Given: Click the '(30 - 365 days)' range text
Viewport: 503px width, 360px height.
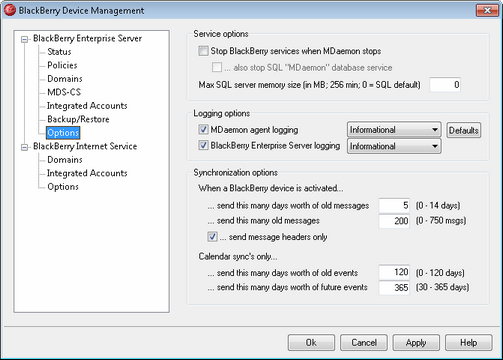Looking at the screenshot, I should (x=442, y=287).
